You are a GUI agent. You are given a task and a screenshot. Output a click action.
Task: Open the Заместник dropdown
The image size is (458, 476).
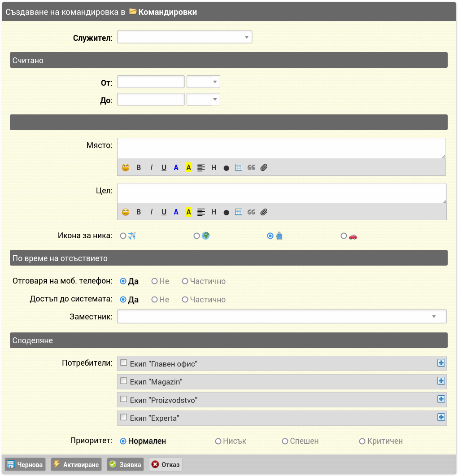[282, 317]
